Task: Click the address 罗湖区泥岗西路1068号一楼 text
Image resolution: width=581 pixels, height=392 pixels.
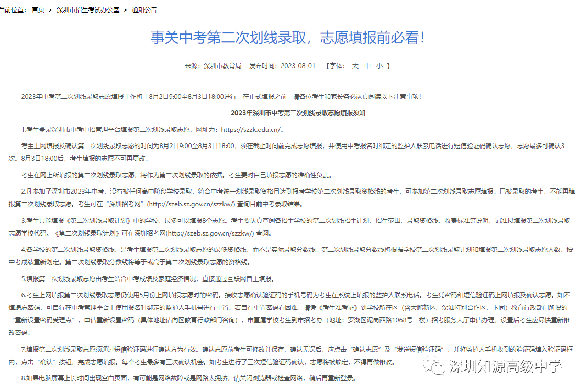Action: tap(387, 320)
